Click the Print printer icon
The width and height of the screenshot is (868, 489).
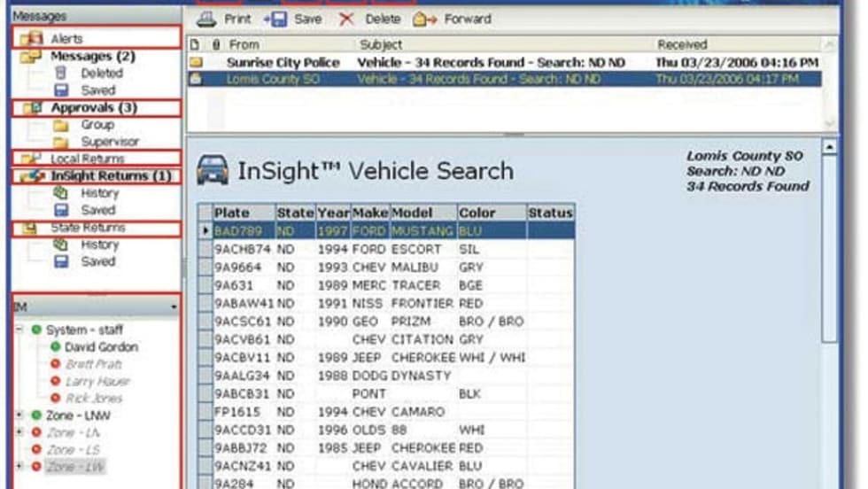pos(205,19)
